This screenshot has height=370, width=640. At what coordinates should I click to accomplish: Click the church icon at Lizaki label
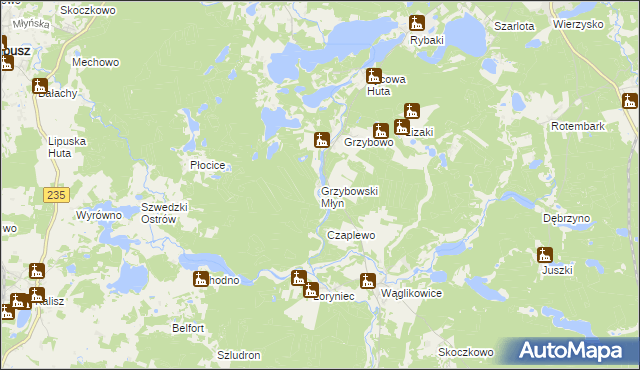(402, 127)
